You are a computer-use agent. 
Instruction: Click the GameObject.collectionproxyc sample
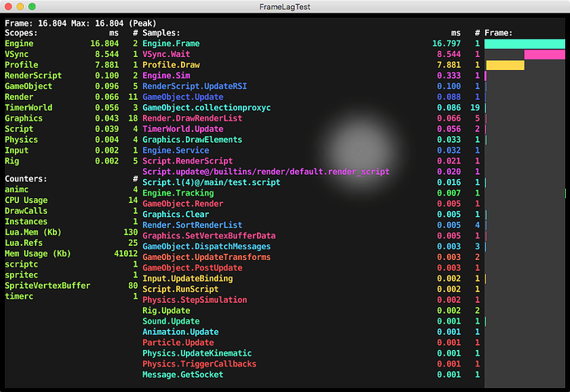(207, 107)
